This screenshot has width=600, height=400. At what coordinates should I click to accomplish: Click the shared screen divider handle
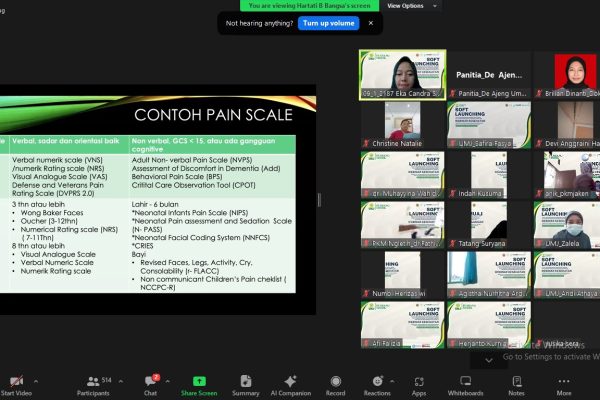(x=319, y=200)
